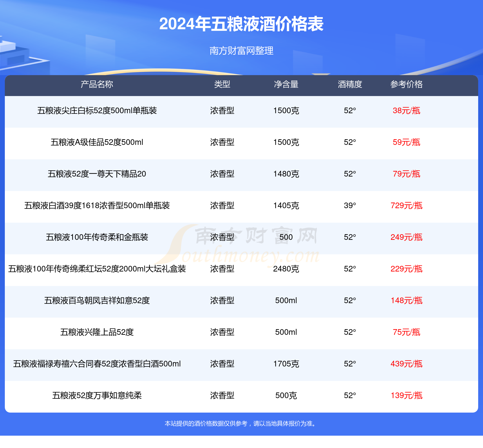Select the product 五粮液100年传奇柔和金瓶装
The height and width of the screenshot is (448, 483).
tap(97, 237)
